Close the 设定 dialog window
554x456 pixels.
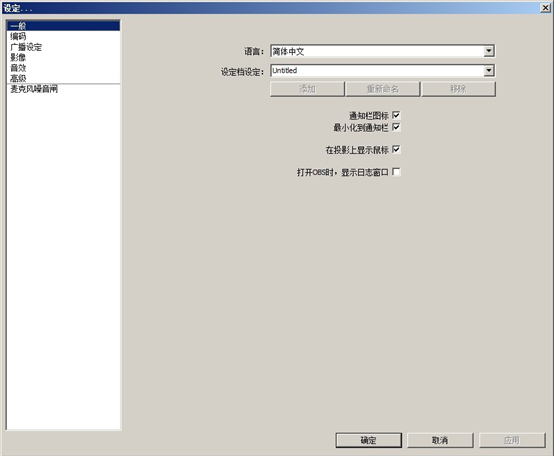coord(546,8)
